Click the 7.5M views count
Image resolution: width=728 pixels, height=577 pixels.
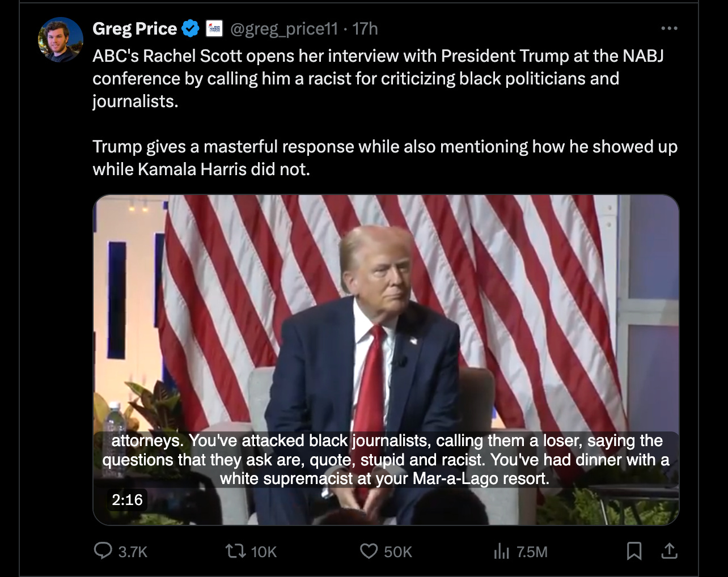(x=532, y=550)
